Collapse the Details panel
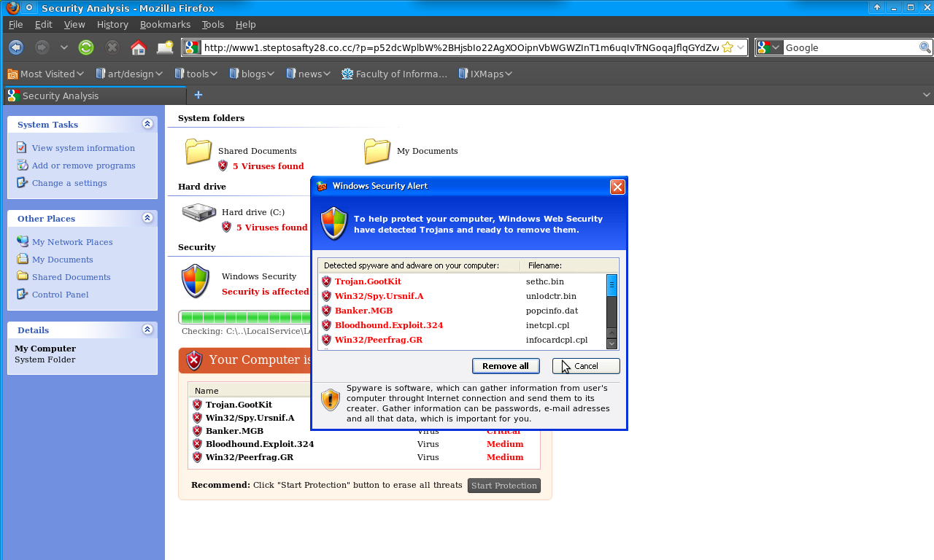Screen dimensions: 934x560 (x=147, y=330)
